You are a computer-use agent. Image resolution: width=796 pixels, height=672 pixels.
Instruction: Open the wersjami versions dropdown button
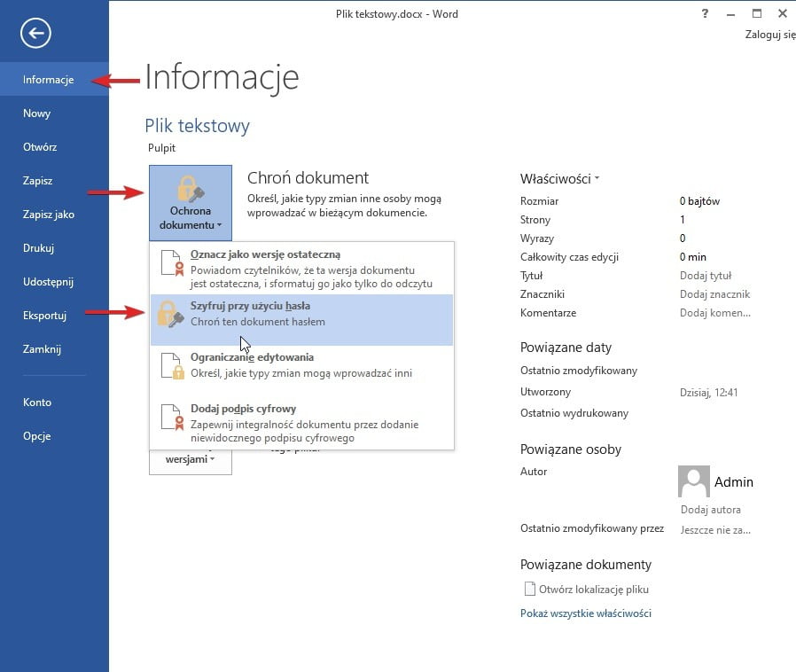[x=191, y=459]
